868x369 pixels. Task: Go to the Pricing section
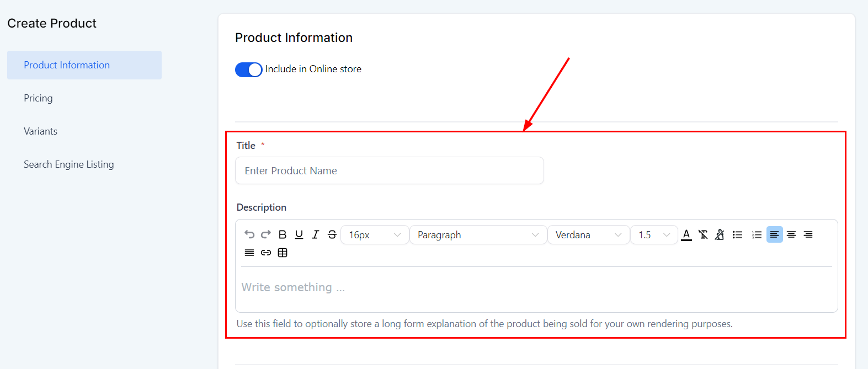pyautogui.click(x=38, y=98)
